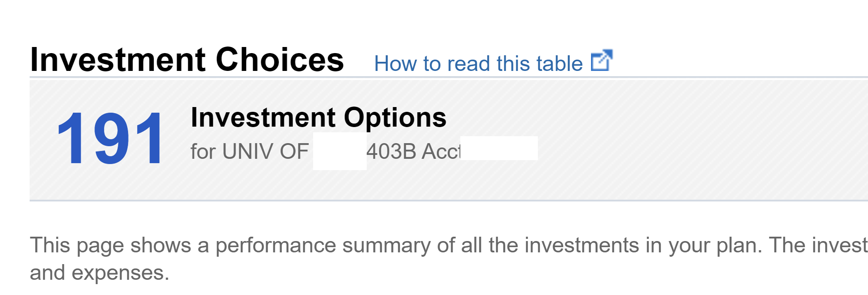Click the divider line below the gray banner
Screen dimensions: 868x295
point(449,201)
